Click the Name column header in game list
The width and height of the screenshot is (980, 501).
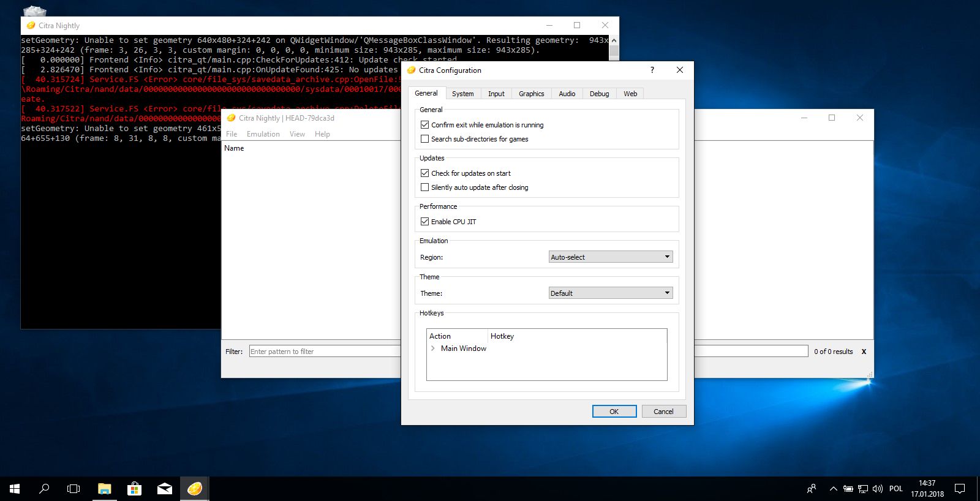coord(234,148)
